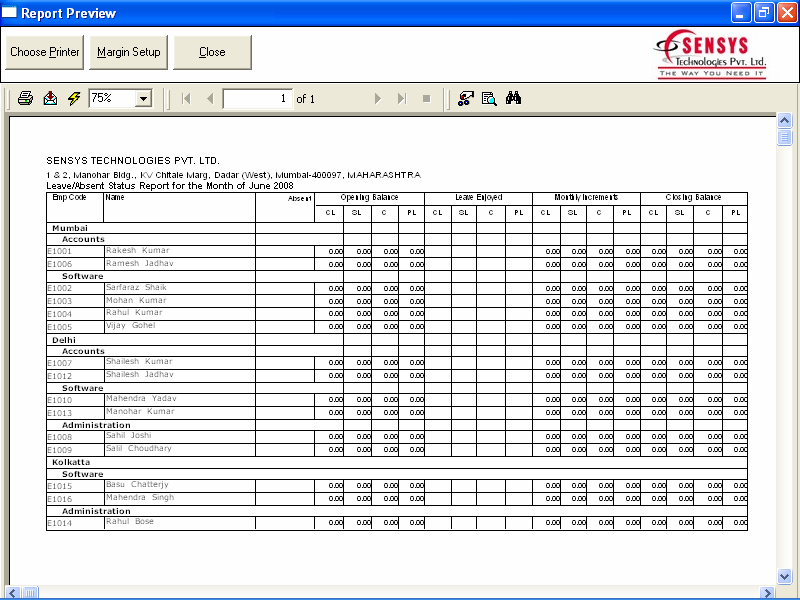Select employee name 'Basu Chatterjy'
The width and height of the screenshot is (800, 600).
137,484
